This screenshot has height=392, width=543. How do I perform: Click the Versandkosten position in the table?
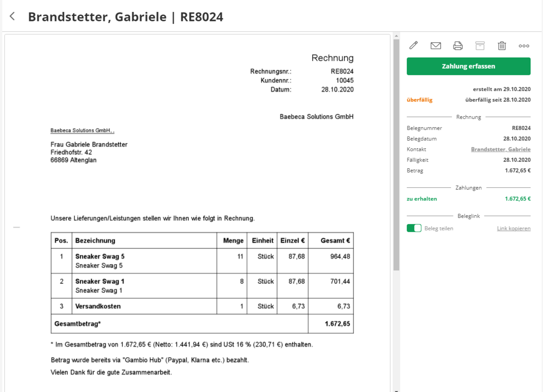[98, 306]
